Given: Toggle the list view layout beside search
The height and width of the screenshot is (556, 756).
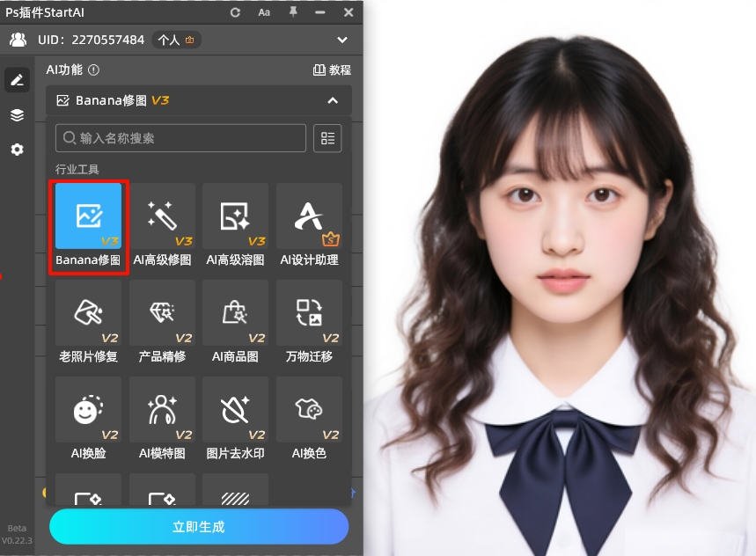Looking at the screenshot, I should [x=327, y=138].
